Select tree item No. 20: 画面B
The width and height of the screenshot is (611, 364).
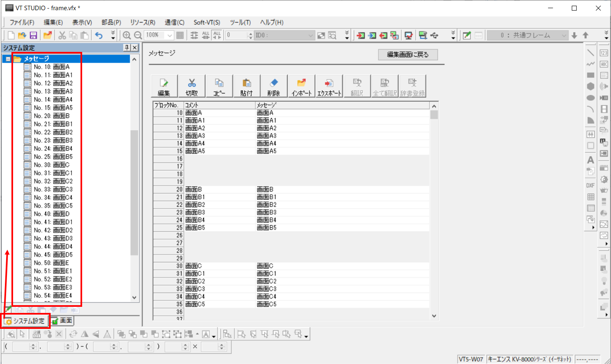point(51,116)
